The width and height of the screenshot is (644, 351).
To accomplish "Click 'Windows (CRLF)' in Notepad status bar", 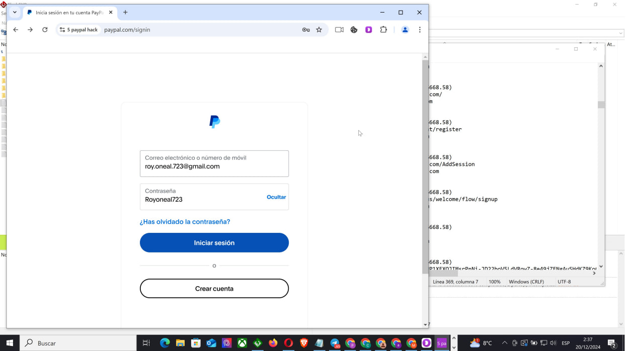I will click(x=526, y=282).
